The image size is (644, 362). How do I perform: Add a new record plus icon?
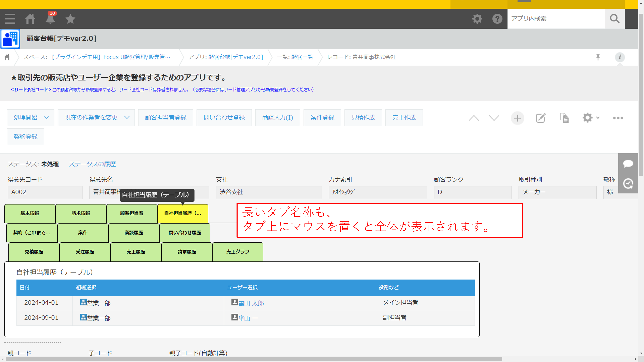point(517,118)
